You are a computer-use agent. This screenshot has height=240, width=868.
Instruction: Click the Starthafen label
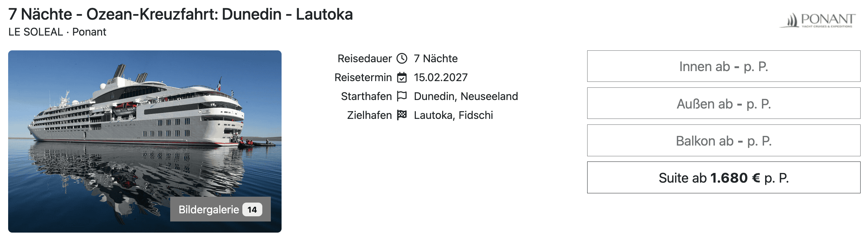pos(366,96)
